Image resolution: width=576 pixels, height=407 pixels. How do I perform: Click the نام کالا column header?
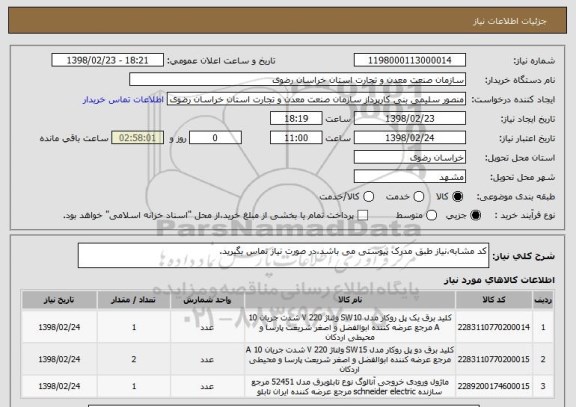[350, 300]
